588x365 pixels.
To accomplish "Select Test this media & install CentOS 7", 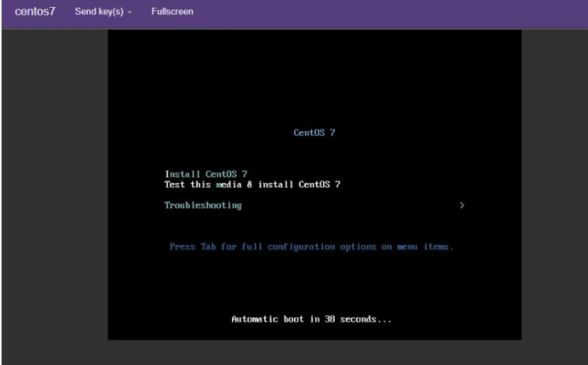I will (x=252, y=184).
